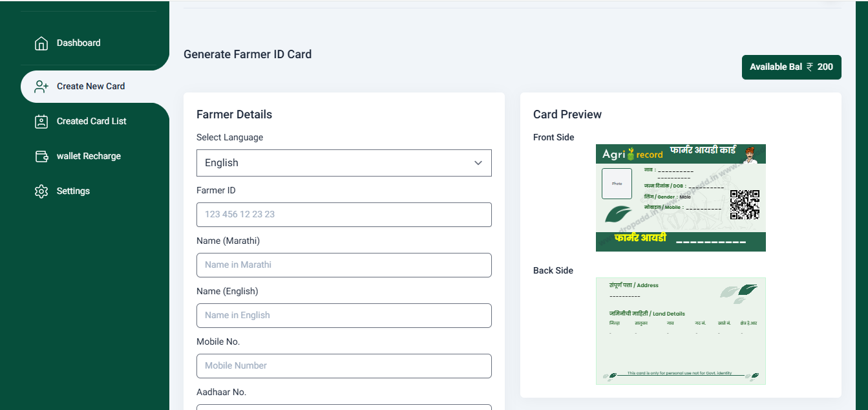Viewport: 868px width, 410px height.
Task: Click the Available Bal 200 button
Action: point(792,67)
